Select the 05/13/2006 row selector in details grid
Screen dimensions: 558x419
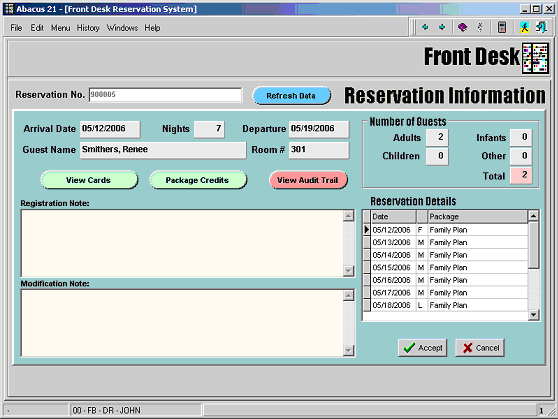tap(366, 242)
